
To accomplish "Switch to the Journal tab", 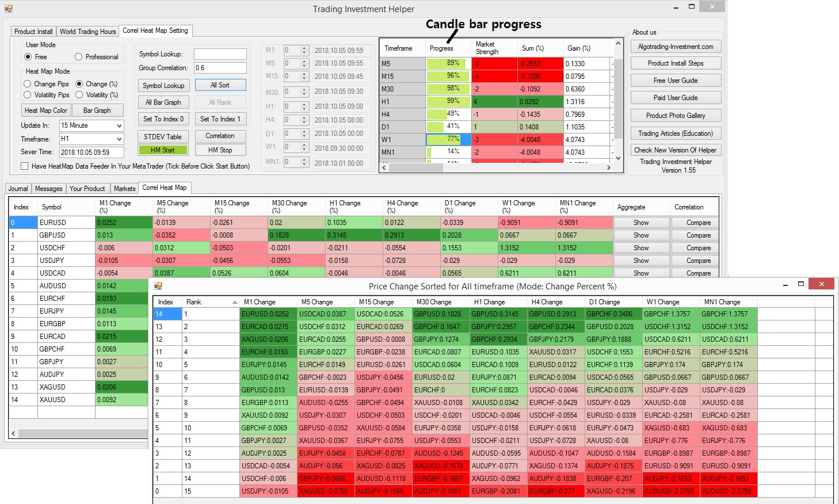I will click(18, 189).
